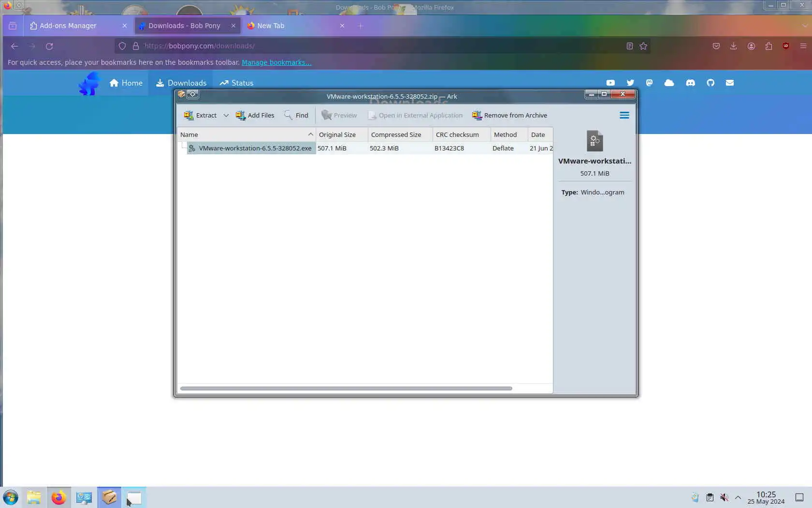The image size is (812, 508).
Task: Toggle reader view icon
Action: (629, 46)
